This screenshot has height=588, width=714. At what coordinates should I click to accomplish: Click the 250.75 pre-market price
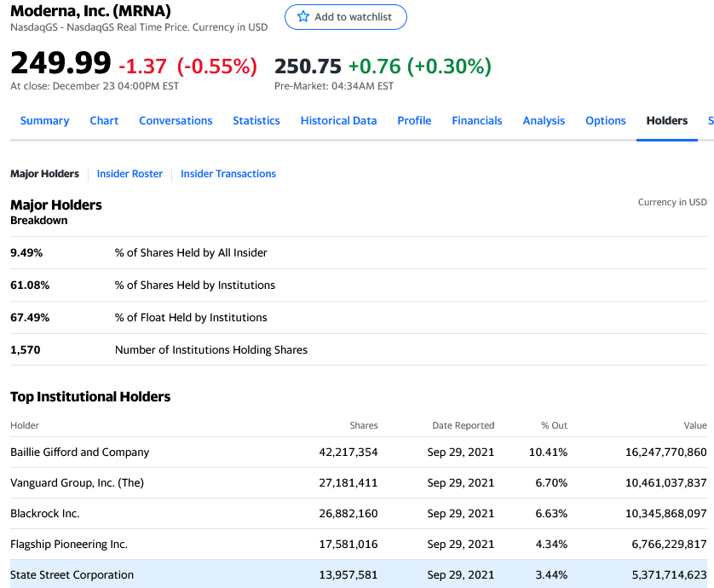point(308,66)
